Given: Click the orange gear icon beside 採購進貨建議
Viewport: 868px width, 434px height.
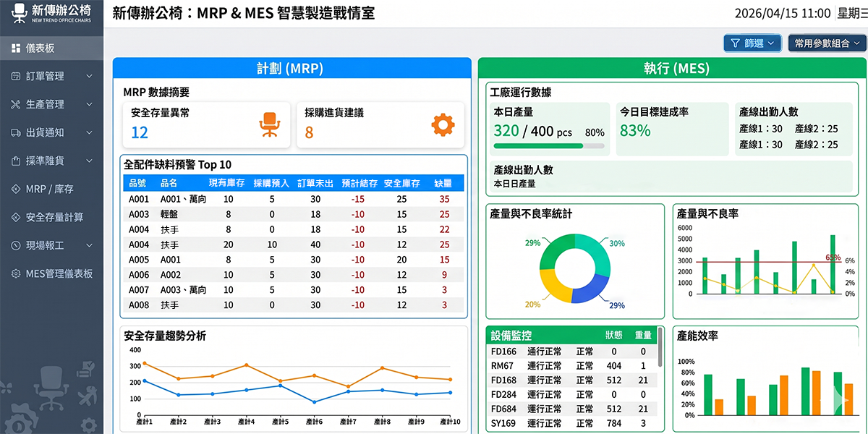Looking at the screenshot, I should [444, 124].
